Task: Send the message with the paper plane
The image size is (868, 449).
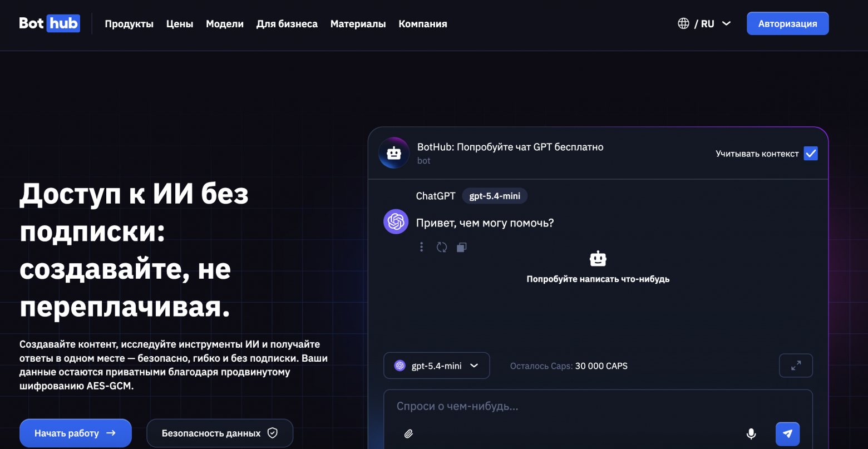Action: click(787, 434)
